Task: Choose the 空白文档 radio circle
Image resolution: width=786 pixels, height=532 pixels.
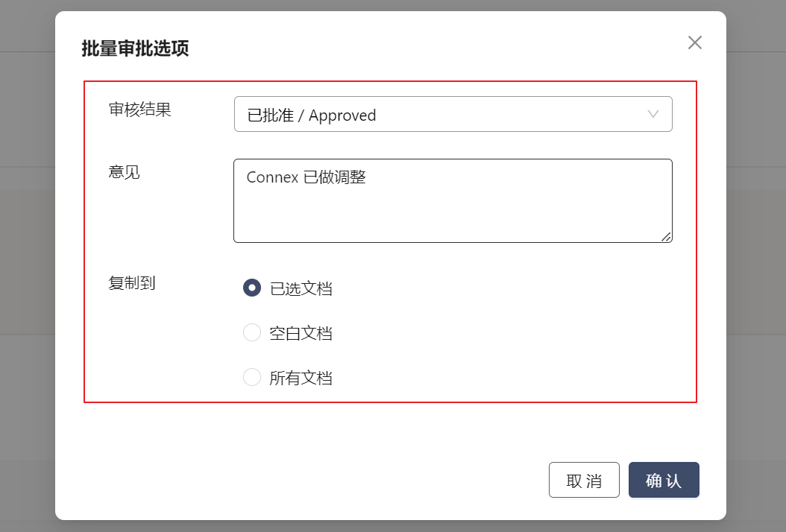Action: tap(252, 332)
